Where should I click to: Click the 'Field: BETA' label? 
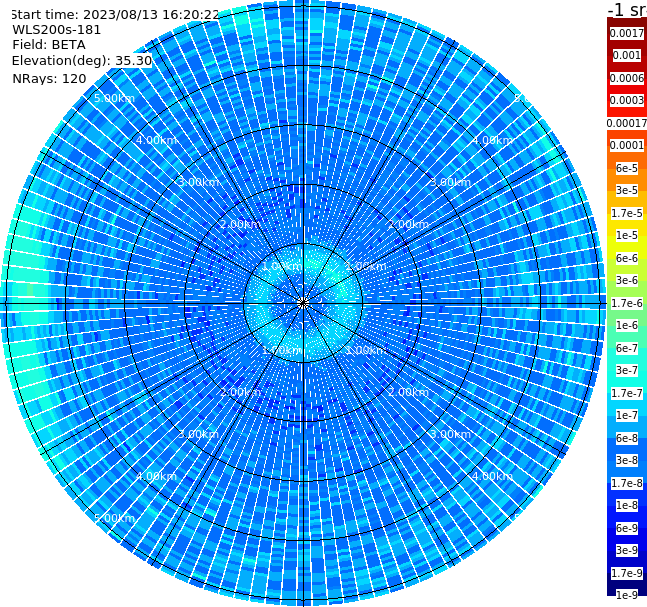[x=49, y=45]
